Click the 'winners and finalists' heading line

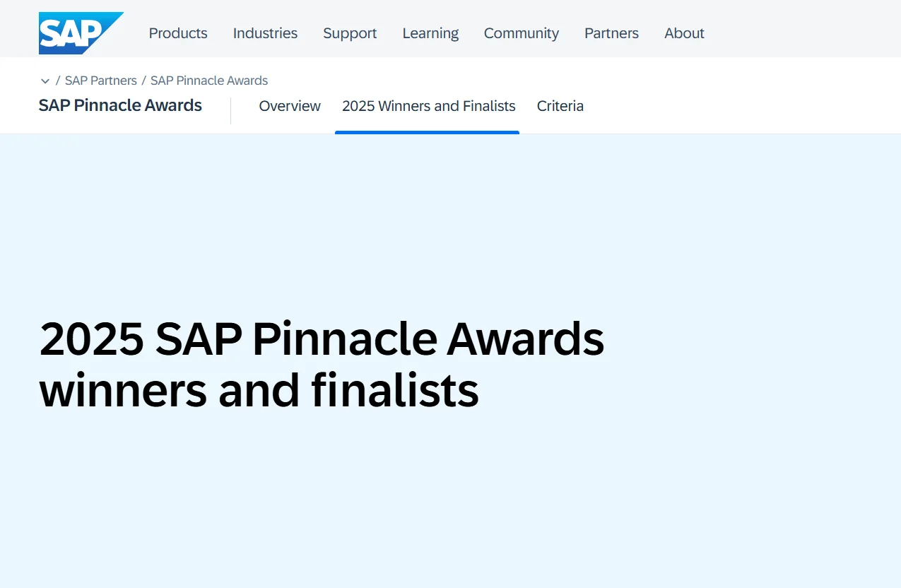(259, 391)
